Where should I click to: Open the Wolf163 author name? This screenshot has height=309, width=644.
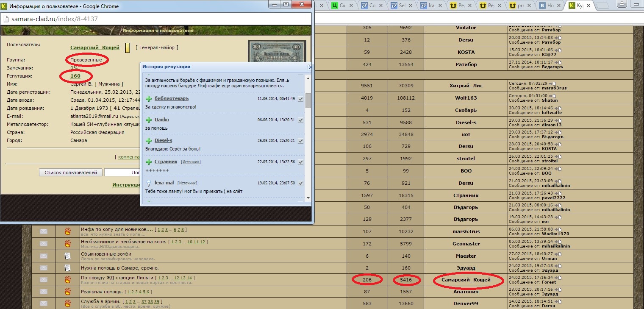click(466, 98)
